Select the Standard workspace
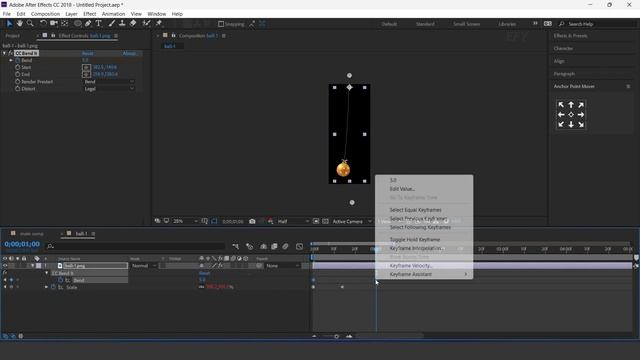Image resolution: width=640 pixels, height=360 pixels. (425, 24)
